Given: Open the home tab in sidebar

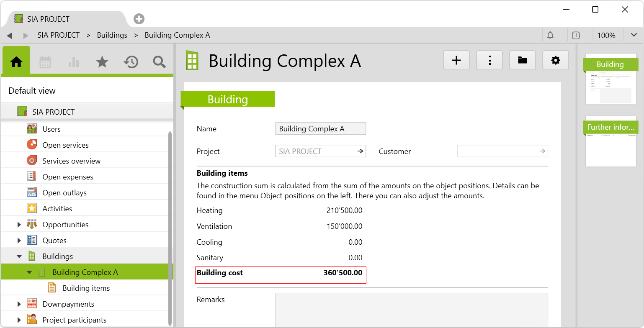Looking at the screenshot, I should pos(16,62).
